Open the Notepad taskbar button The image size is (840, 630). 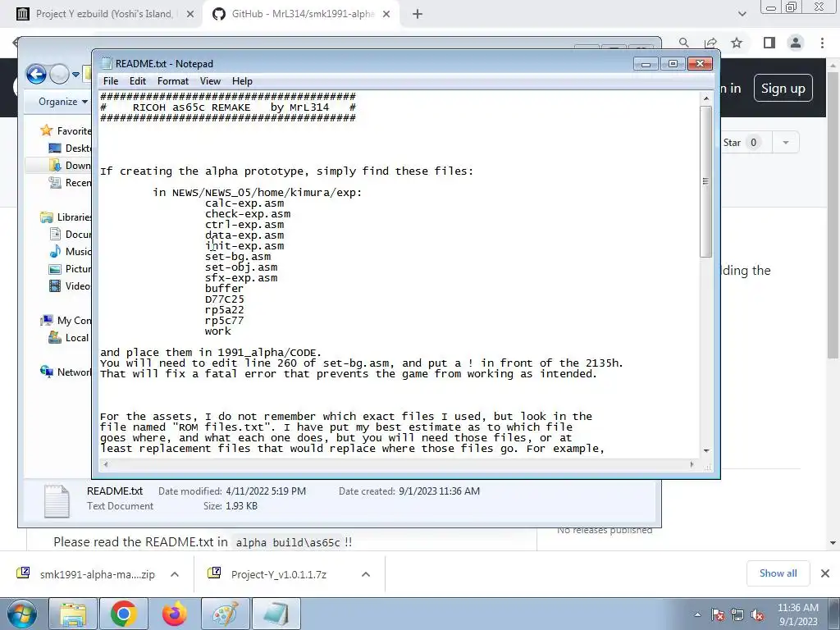[x=276, y=614]
